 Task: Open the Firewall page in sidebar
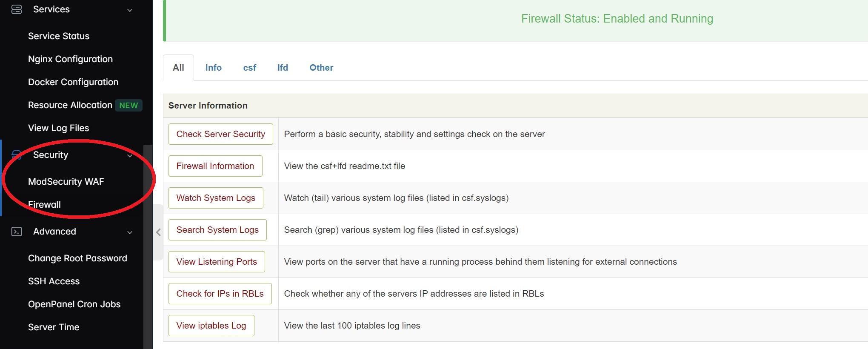pos(44,205)
